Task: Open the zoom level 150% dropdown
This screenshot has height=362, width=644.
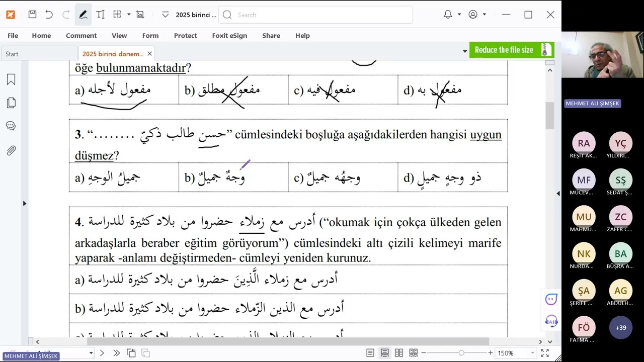Action: tap(532, 353)
